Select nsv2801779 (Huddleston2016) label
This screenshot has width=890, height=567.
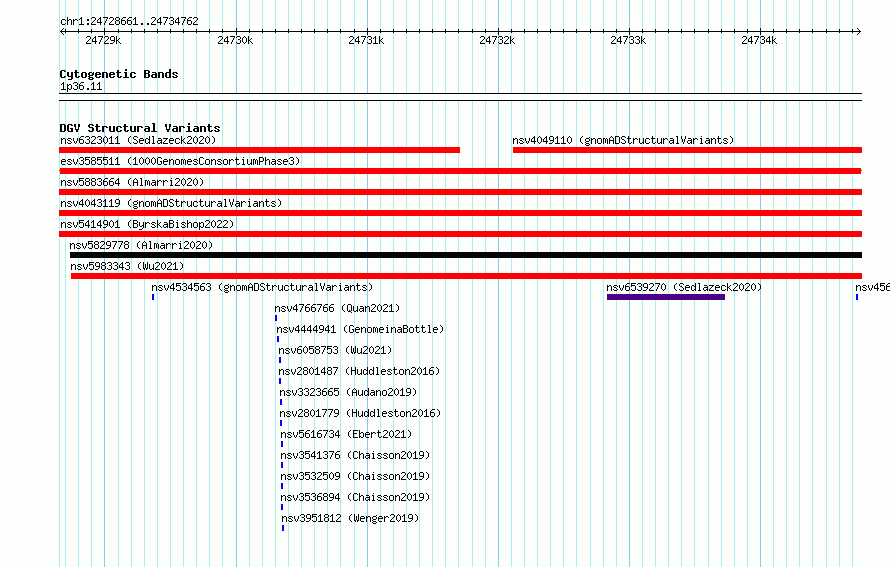click(360, 413)
